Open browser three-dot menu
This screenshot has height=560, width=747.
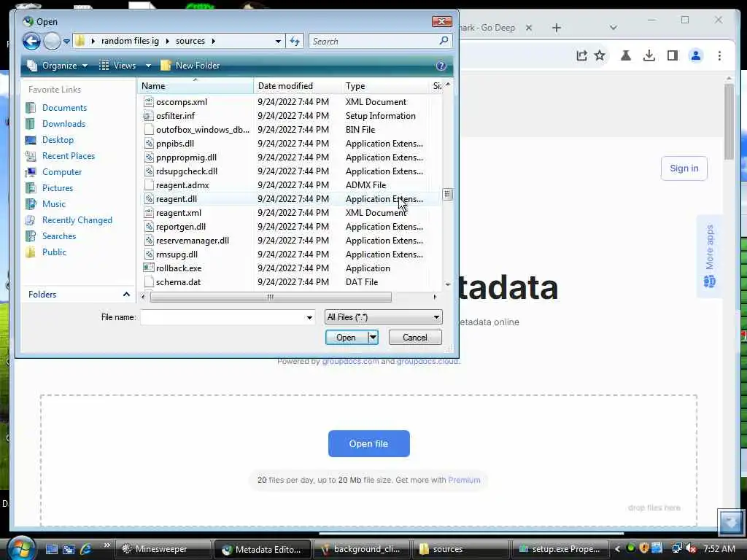coord(719,55)
